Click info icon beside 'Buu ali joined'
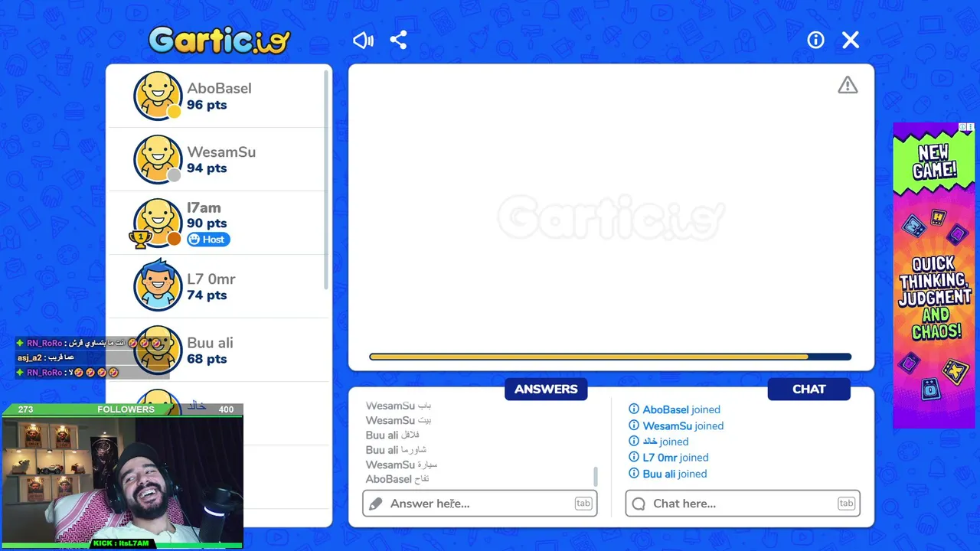The width and height of the screenshot is (980, 551). point(634,474)
